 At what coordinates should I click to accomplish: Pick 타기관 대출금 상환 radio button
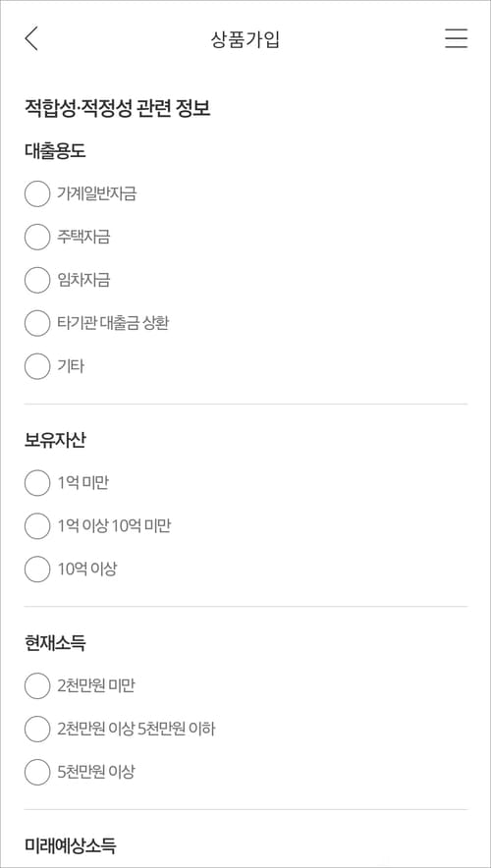coord(37,323)
